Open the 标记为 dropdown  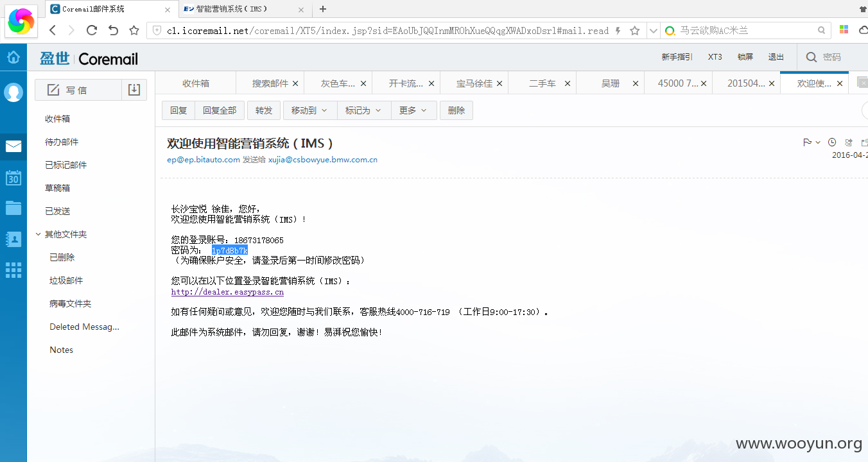click(364, 110)
